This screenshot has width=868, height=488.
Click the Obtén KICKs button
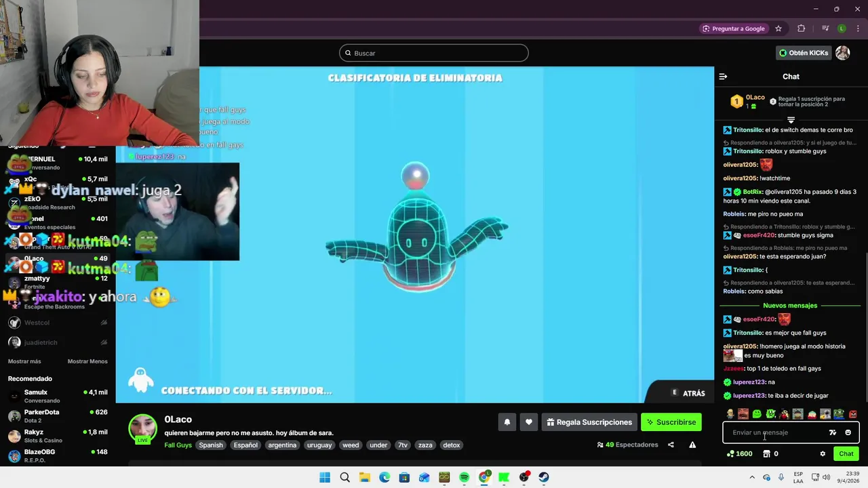pyautogui.click(x=804, y=53)
